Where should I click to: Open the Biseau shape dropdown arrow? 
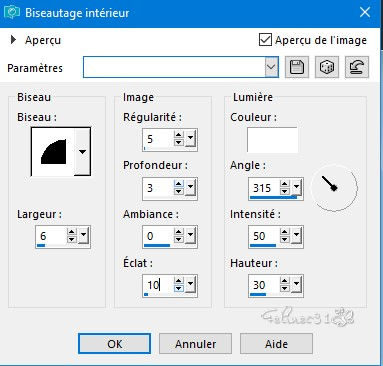[x=82, y=152]
